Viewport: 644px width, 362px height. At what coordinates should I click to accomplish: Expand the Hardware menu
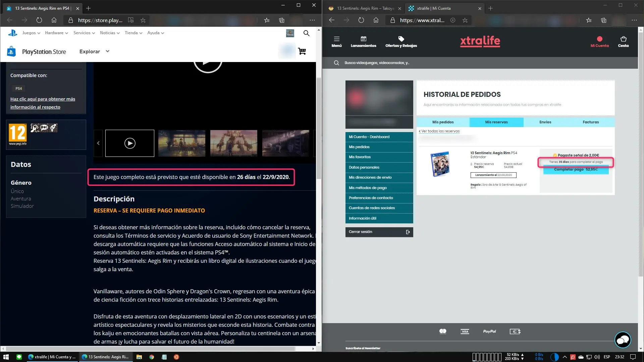(56, 33)
